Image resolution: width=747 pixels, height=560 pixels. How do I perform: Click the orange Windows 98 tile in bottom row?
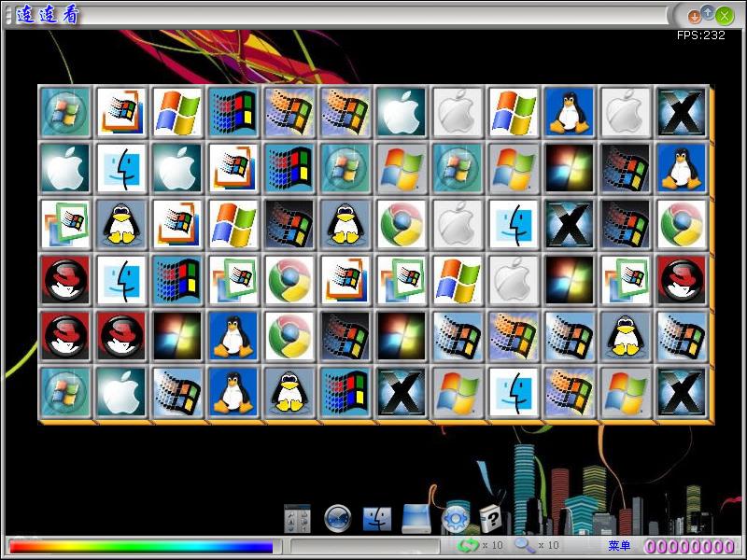pos(570,392)
